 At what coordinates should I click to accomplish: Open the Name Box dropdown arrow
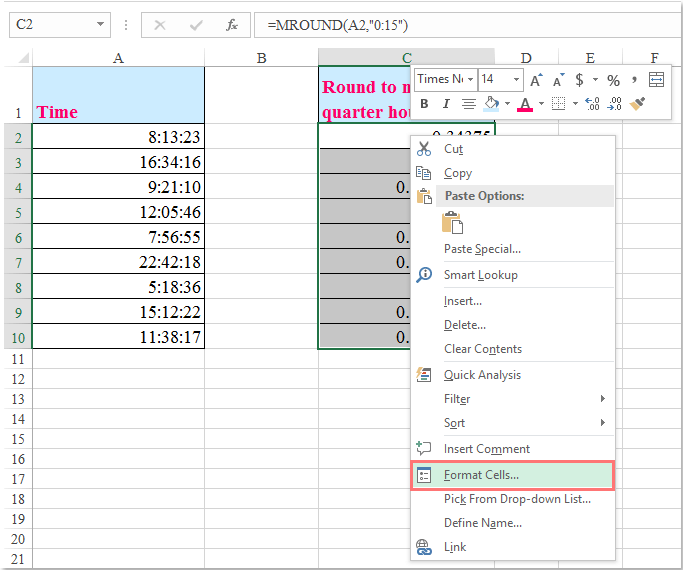point(101,24)
